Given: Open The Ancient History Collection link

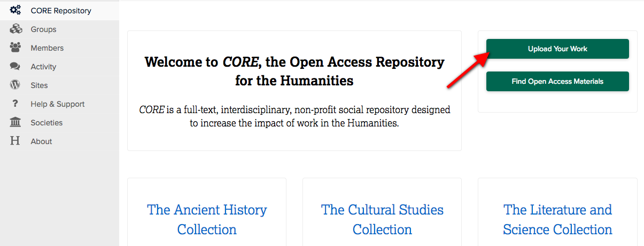Looking at the screenshot, I should (207, 219).
